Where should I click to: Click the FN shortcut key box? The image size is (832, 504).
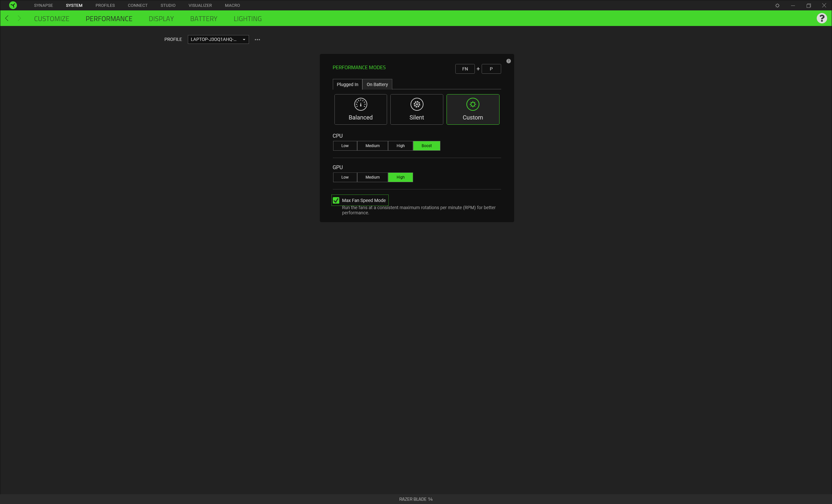(x=465, y=69)
